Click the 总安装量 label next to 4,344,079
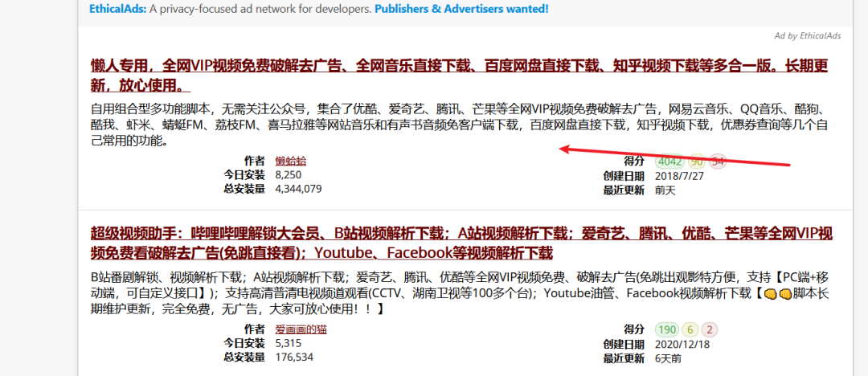This screenshot has height=376, width=868. [244, 189]
